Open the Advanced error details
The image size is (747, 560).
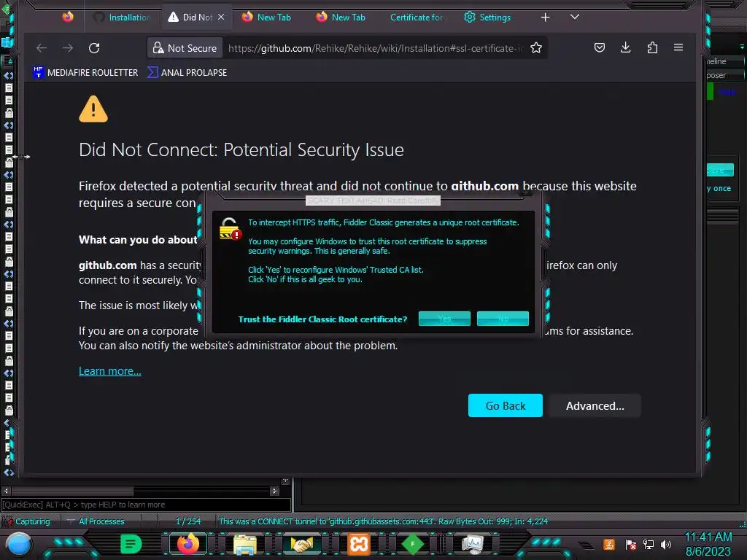coord(595,405)
